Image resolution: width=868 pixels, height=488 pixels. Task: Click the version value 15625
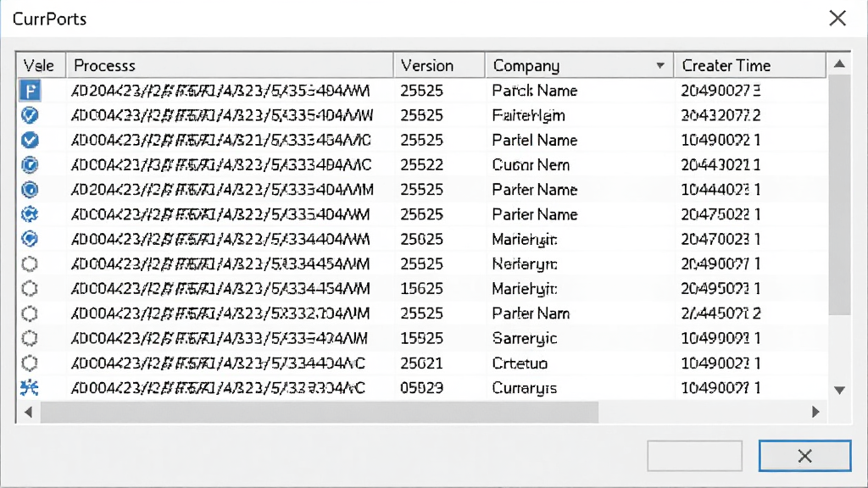point(422,289)
